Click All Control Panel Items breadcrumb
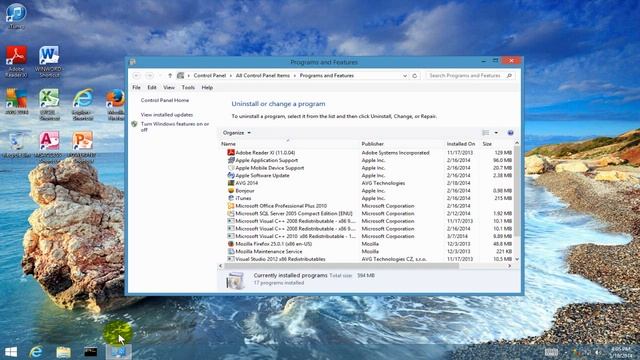 pyautogui.click(x=263, y=76)
